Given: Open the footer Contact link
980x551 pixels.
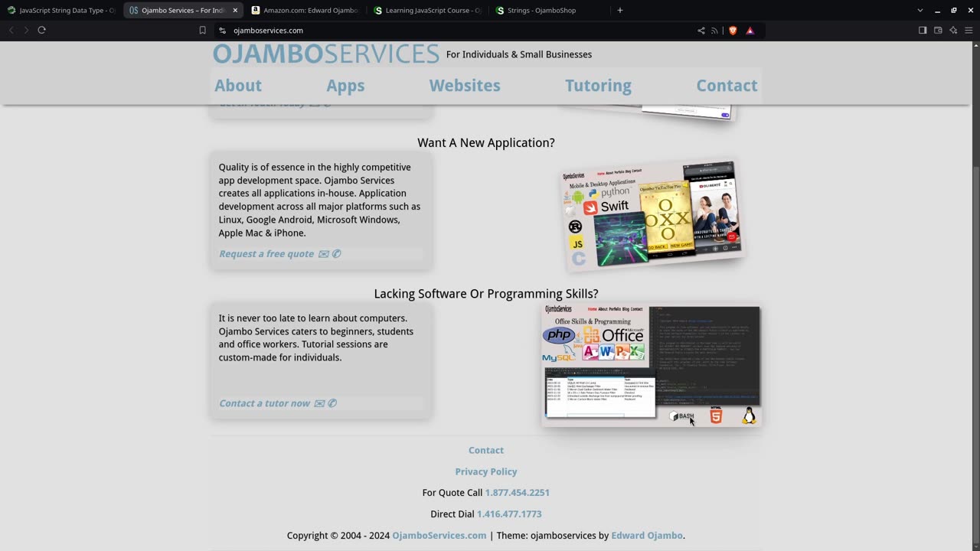Looking at the screenshot, I should (486, 450).
